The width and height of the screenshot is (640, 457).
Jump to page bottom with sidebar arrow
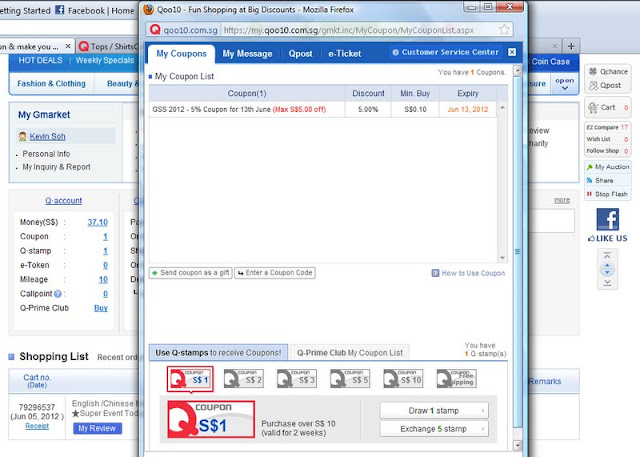click(607, 282)
